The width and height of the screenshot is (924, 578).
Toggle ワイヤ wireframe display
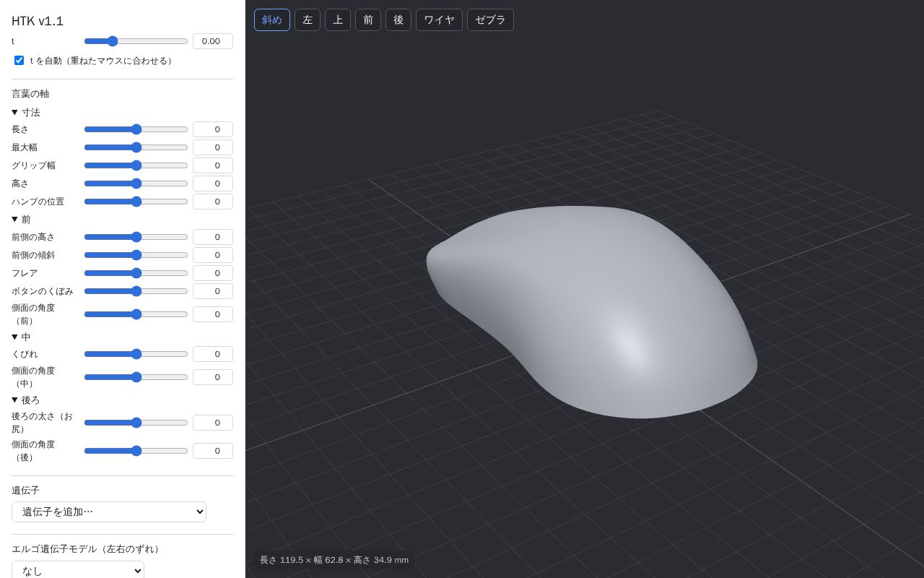pos(439,20)
